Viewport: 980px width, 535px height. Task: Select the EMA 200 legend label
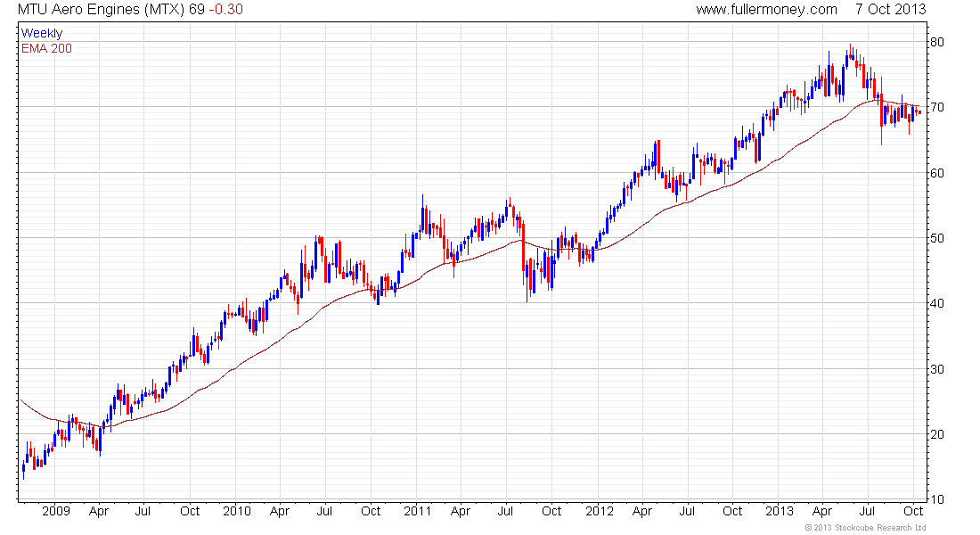47,48
